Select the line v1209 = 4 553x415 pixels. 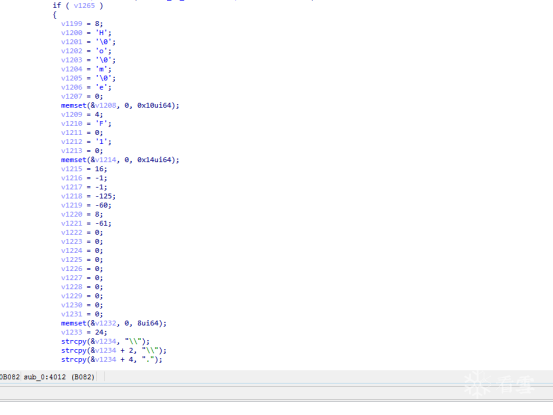pos(82,115)
